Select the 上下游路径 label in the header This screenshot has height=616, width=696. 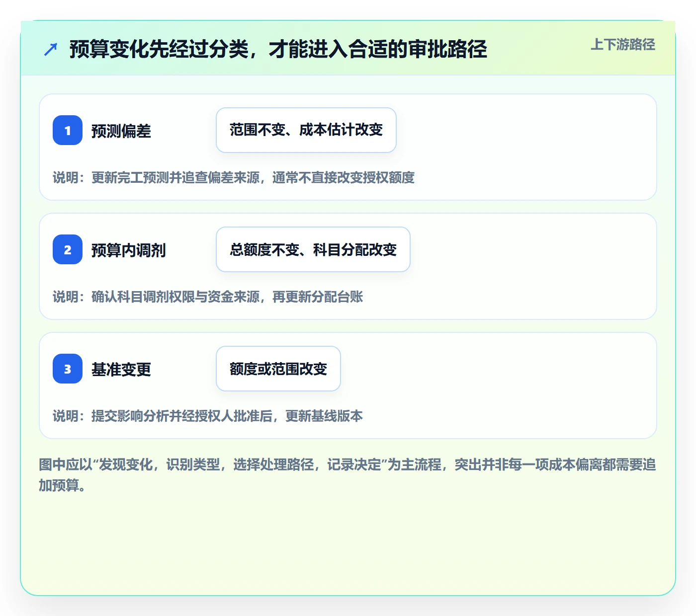tap(623, 45)
